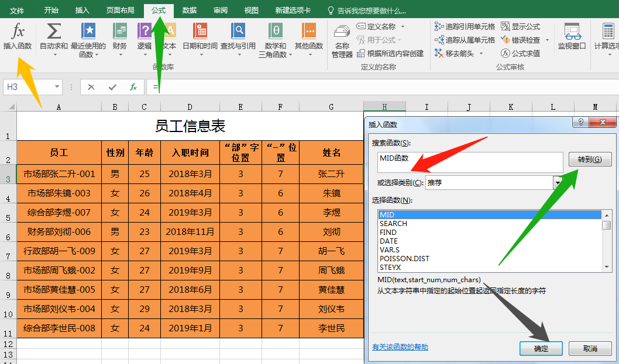
Task: Switch to the New Tab (新建选项卡) tab
Action: [293, 11]
